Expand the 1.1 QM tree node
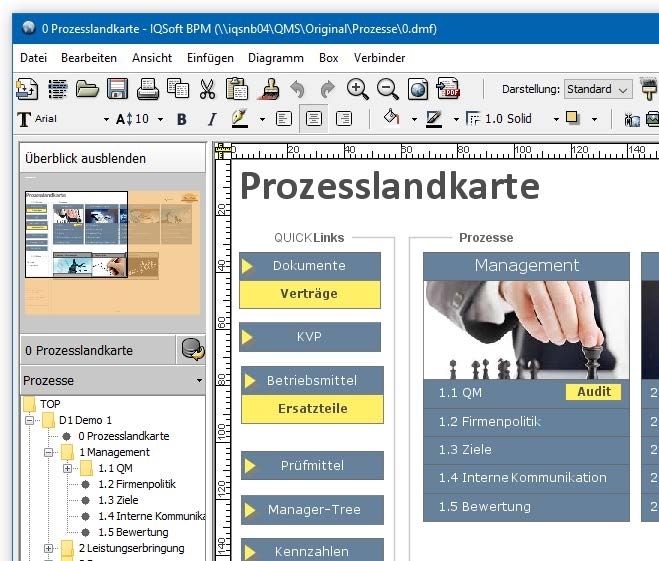The image size is (659, 561). 67,468
